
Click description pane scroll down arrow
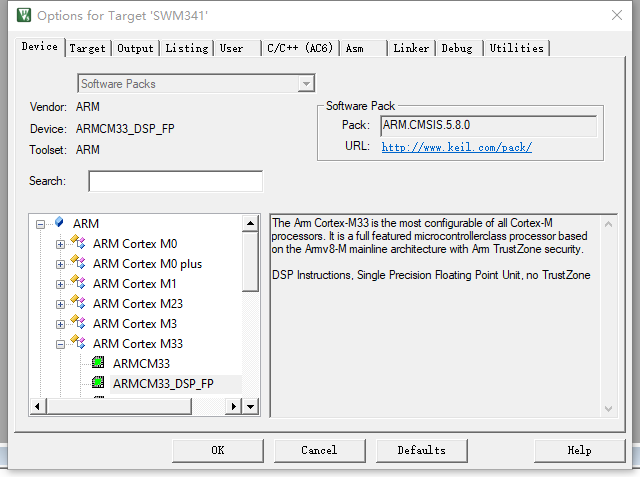point(608,408)
